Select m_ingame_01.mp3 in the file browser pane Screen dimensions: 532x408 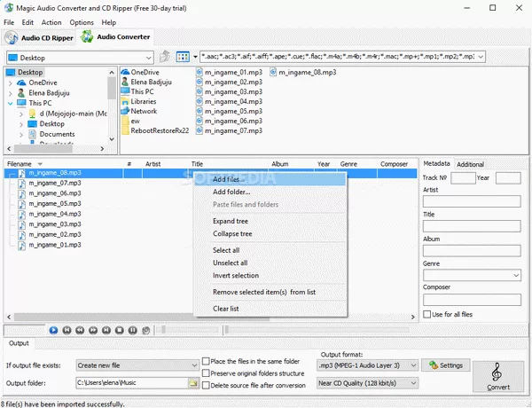(230, 73)
